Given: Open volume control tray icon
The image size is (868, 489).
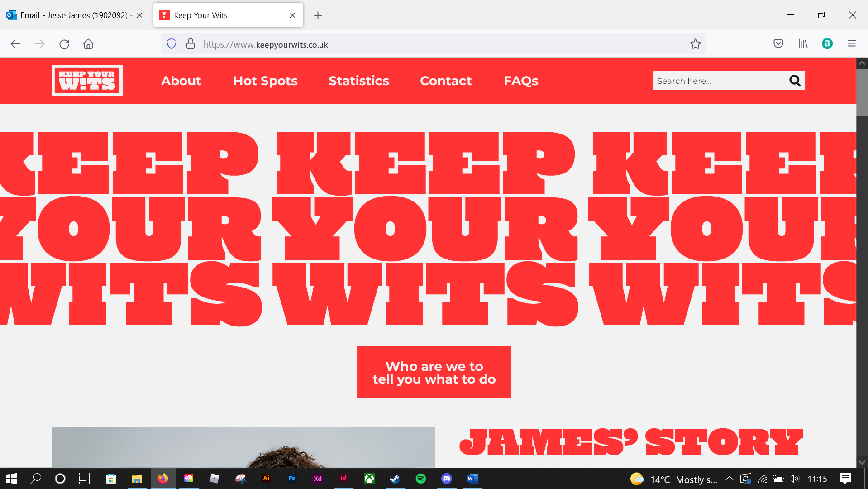Looking at the screenshot, I should (x=794, y=479).
